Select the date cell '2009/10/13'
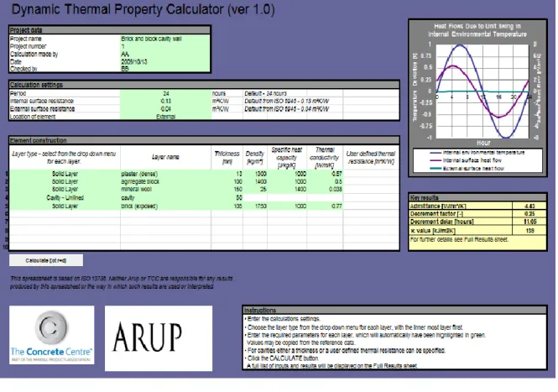This screenshot has height=392, width=558. [x=165, y=61]
